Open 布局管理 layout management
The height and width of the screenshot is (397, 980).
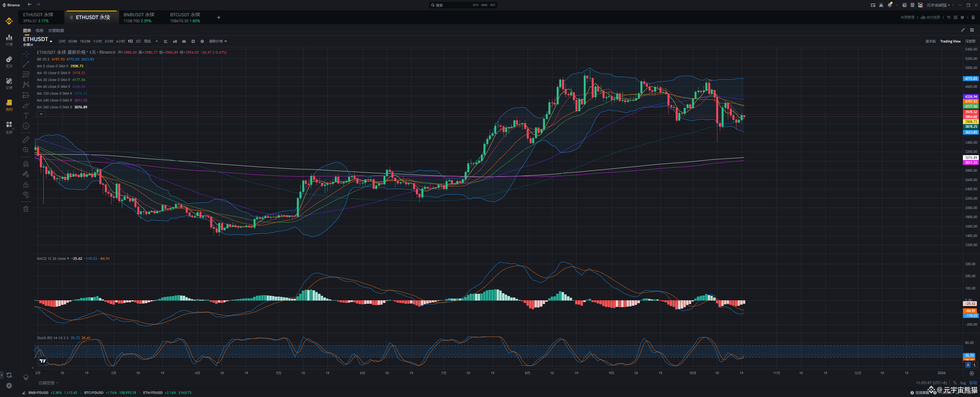pos(907,17)
